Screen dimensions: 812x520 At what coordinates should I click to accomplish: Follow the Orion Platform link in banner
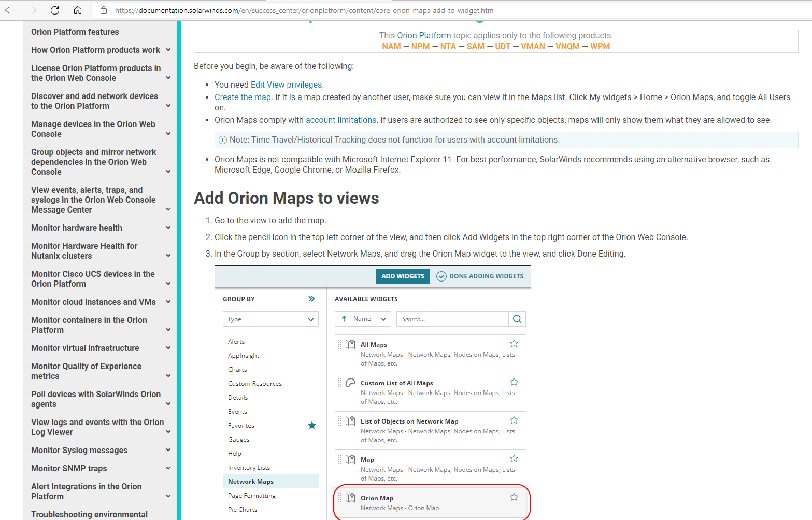[x=424, y=35]
